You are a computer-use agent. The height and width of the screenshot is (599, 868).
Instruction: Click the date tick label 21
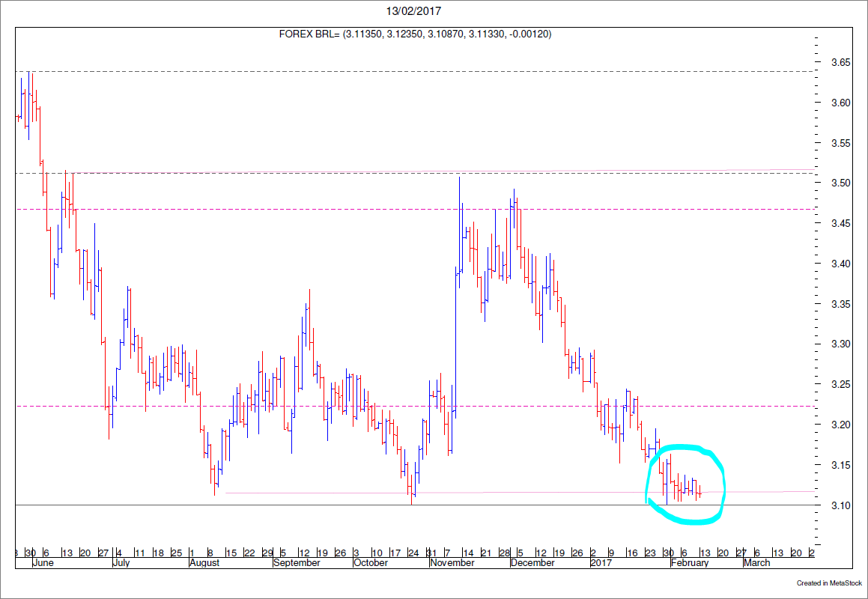coord(486,553)
